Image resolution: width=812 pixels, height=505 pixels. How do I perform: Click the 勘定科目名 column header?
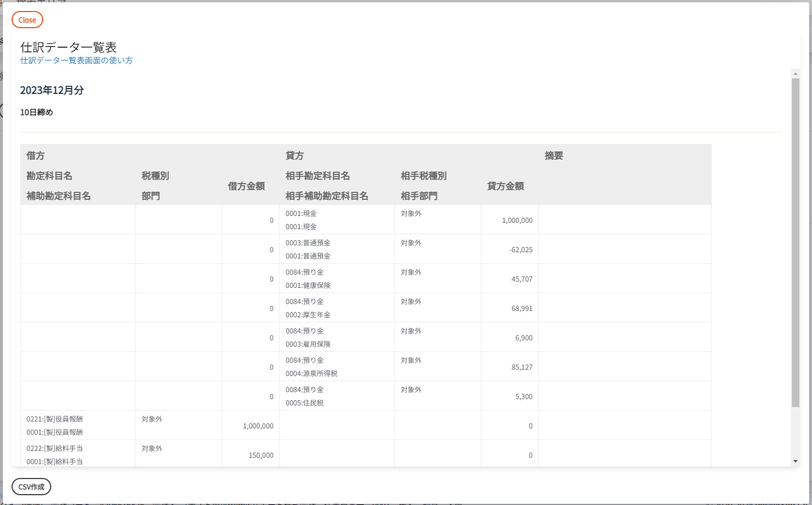click(50, 176)
